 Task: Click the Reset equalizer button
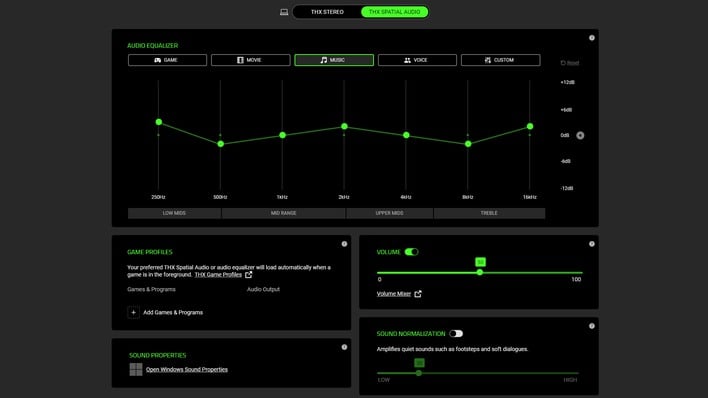pos(570,63)
